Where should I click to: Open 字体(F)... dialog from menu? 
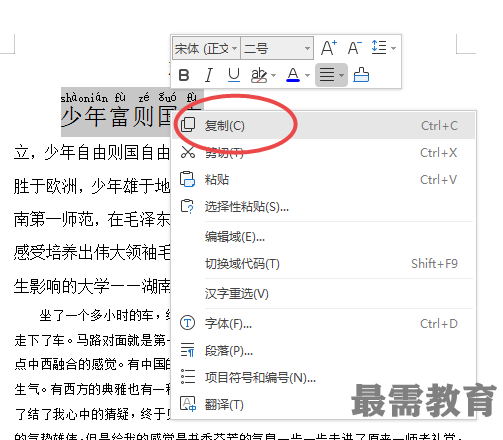click(324, 323)
